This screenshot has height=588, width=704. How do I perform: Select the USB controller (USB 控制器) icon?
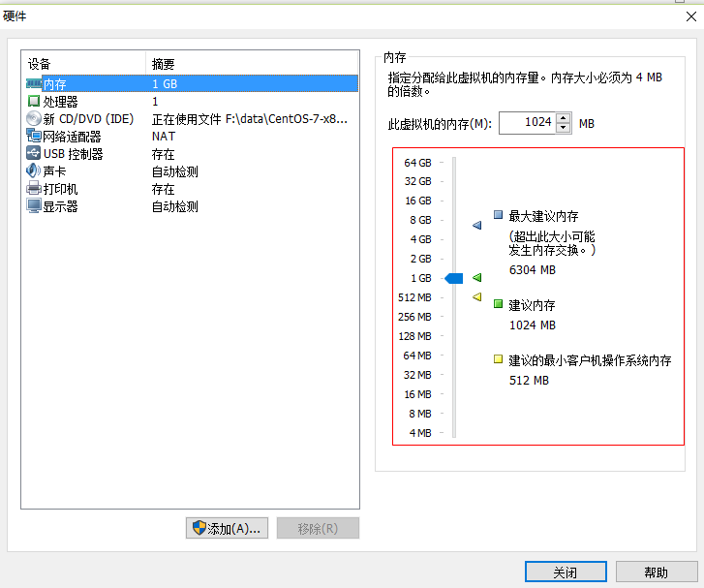point(34,154)
